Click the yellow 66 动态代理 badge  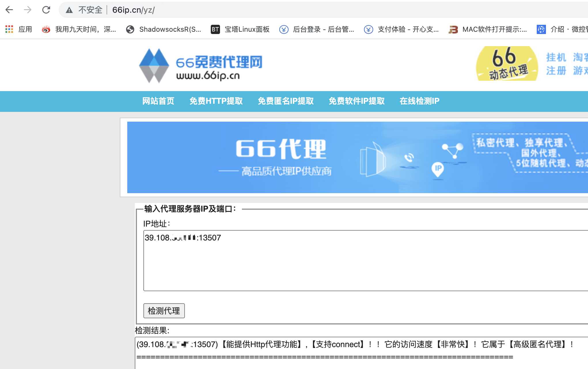point(507,63)
